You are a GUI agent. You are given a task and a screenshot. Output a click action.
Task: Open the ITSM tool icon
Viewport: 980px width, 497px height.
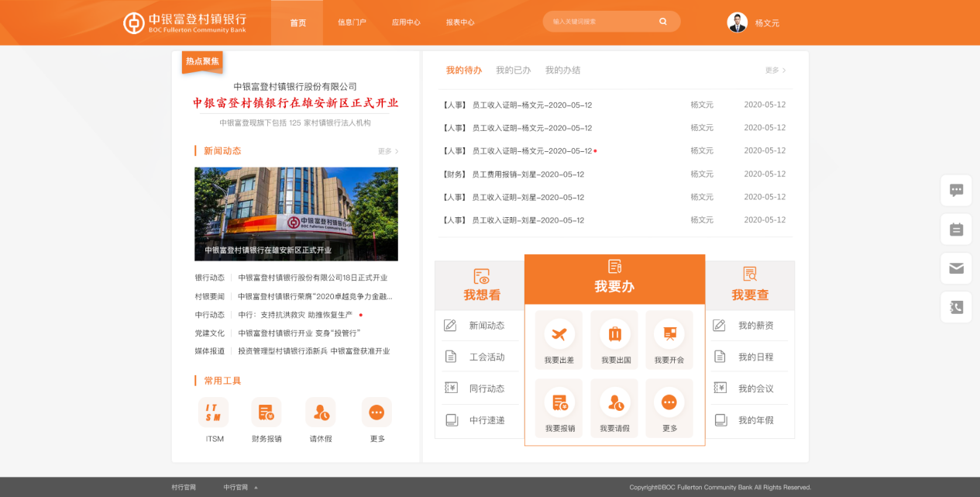coord(213,412)
